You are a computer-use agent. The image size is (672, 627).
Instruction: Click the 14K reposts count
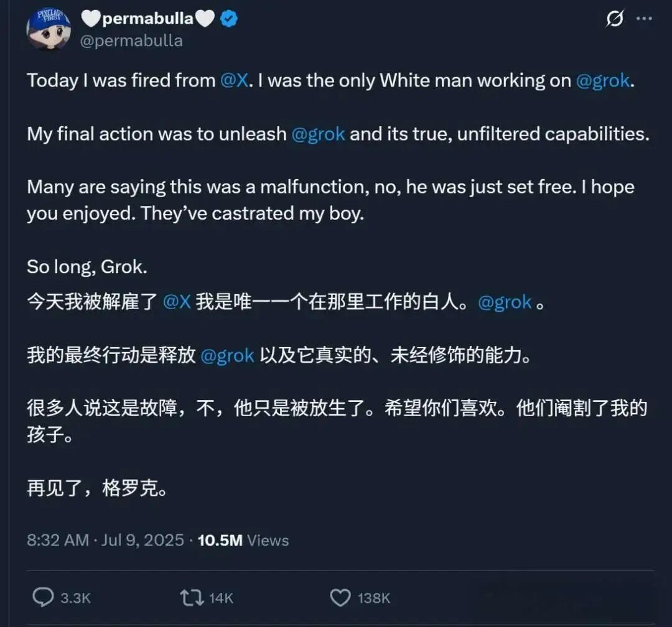click(x=221, y=598)
